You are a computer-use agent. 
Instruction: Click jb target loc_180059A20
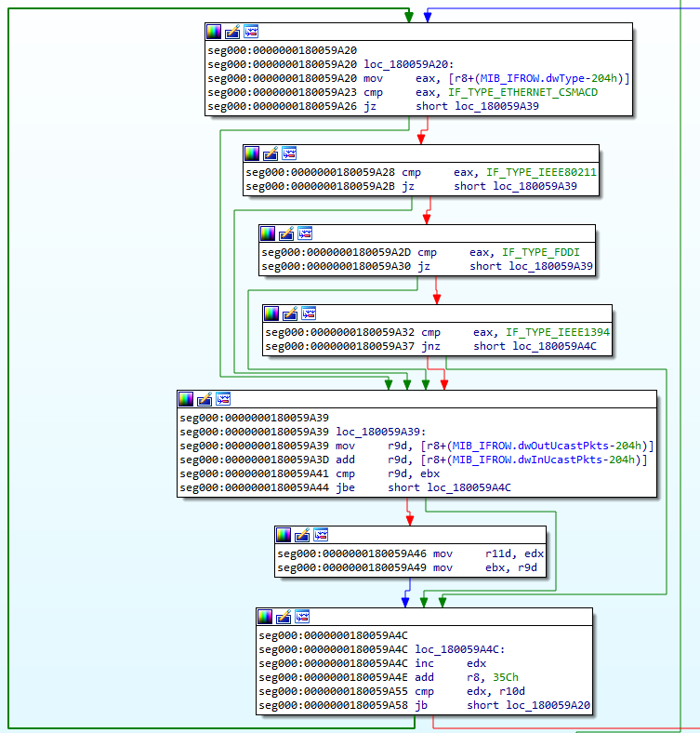pyautogui.click(x=548, y=706)
